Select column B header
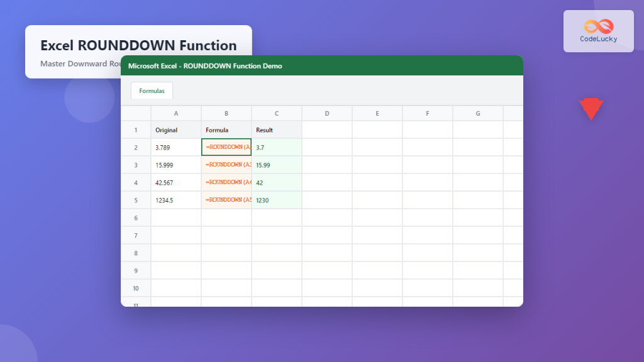The image size is (644, 362). click(x=226, y=113)
